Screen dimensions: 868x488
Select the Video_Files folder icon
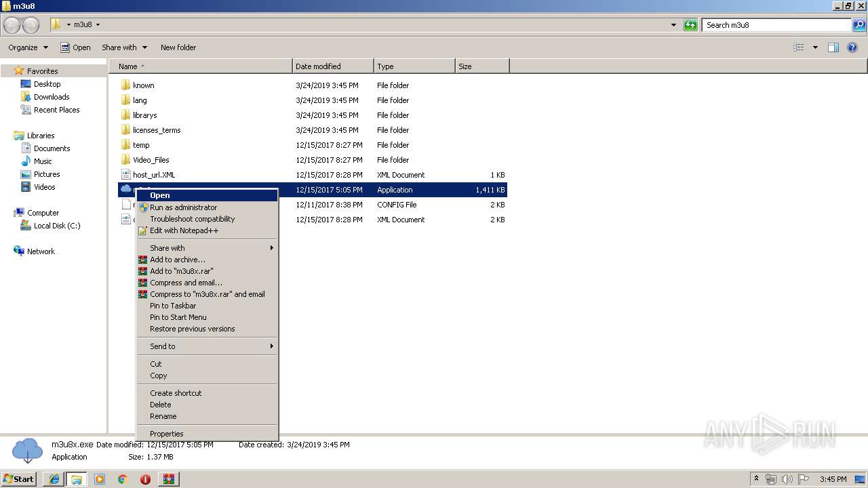tap(125, 160)
